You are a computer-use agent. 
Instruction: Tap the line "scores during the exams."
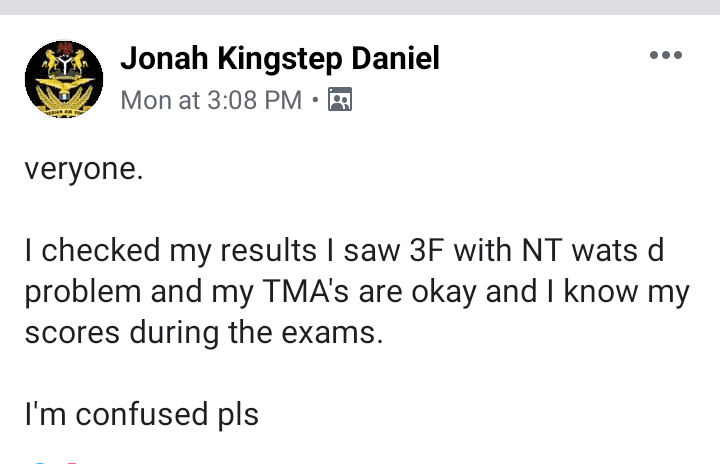point(204,333)
